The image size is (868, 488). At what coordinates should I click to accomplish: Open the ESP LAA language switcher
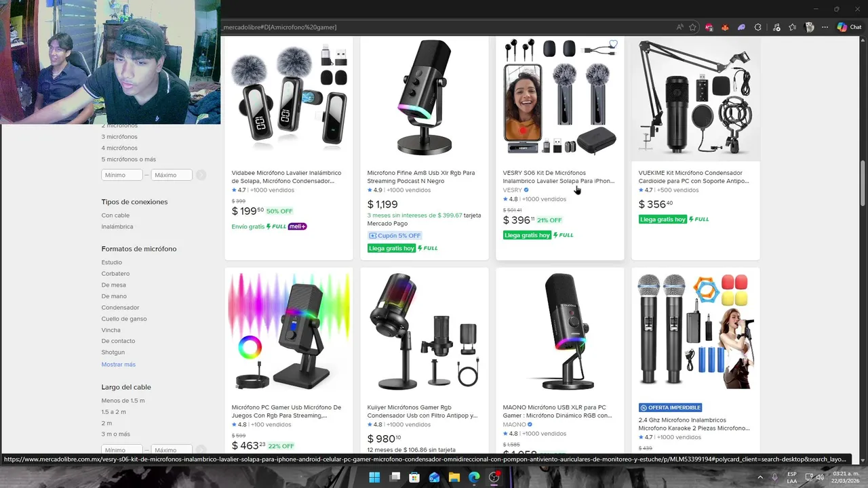(792, 477)
